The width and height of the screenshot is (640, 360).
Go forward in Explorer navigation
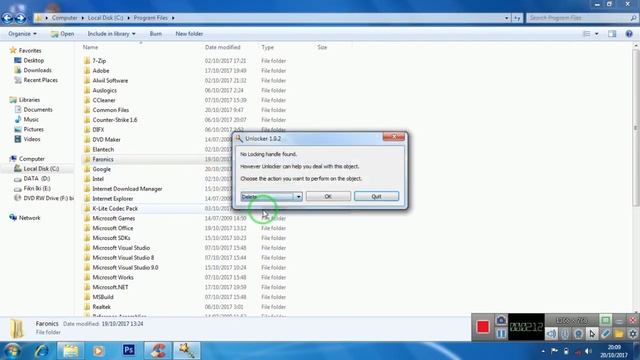click(x=20, y=18)
